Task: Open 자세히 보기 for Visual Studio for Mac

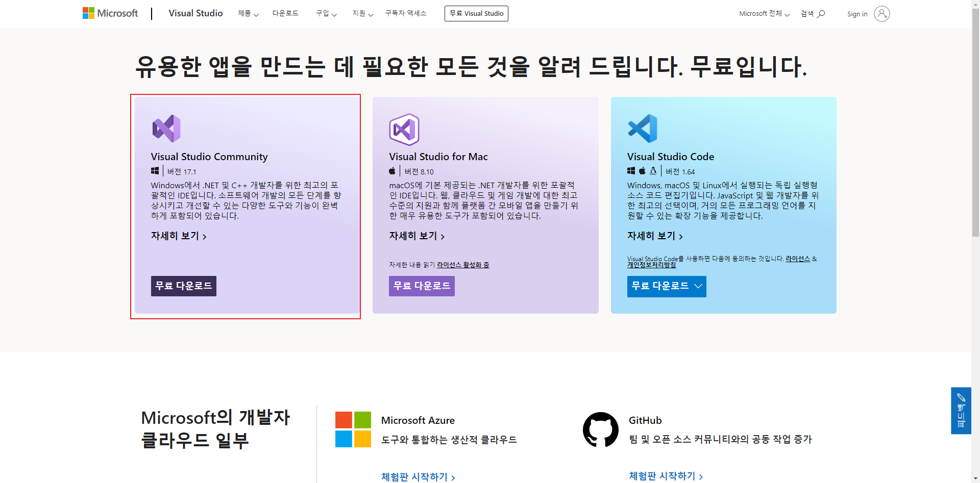Action: point(417,236)
